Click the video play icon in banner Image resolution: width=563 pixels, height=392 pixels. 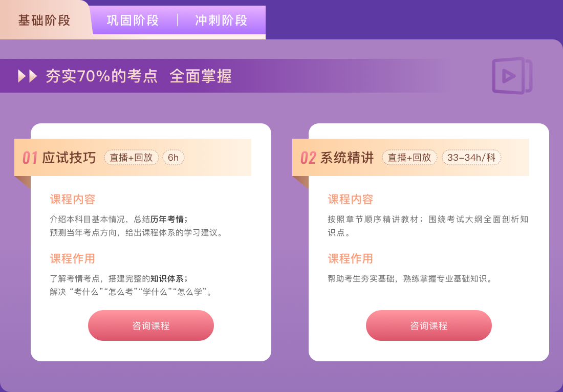click(x=512, y=76)
